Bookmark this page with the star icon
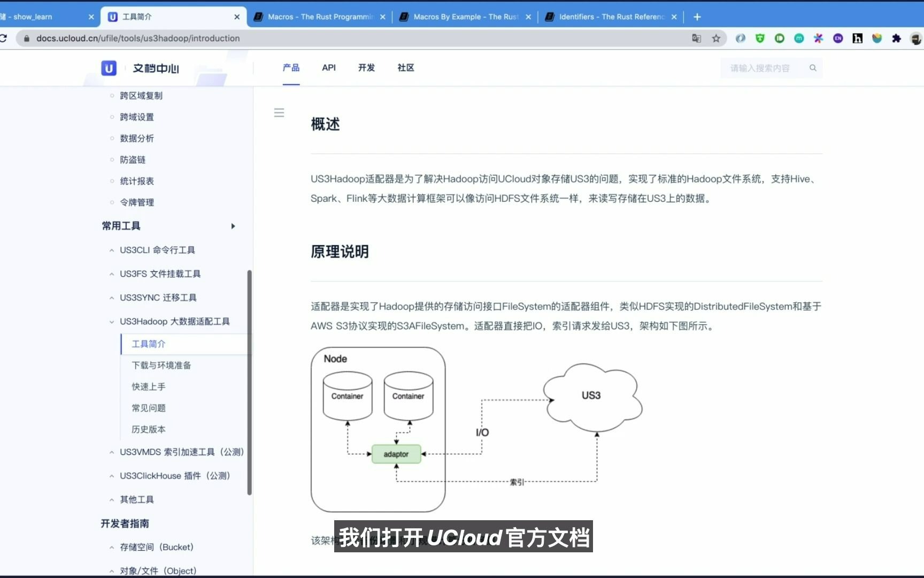 (716, 39)
